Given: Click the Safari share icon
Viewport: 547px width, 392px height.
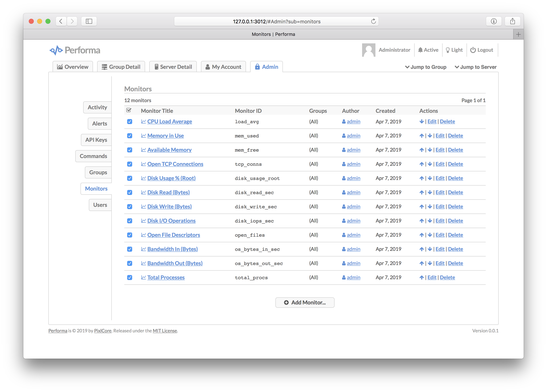Looking at the screenshot, I should click(x=513, y=21).
